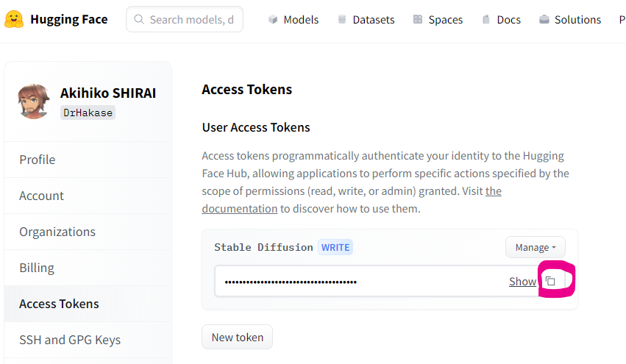Click the Hugging Face logo icon
The width and height of the screenshot is (626, 364).
pyautogui.click(x=14, y=20)
